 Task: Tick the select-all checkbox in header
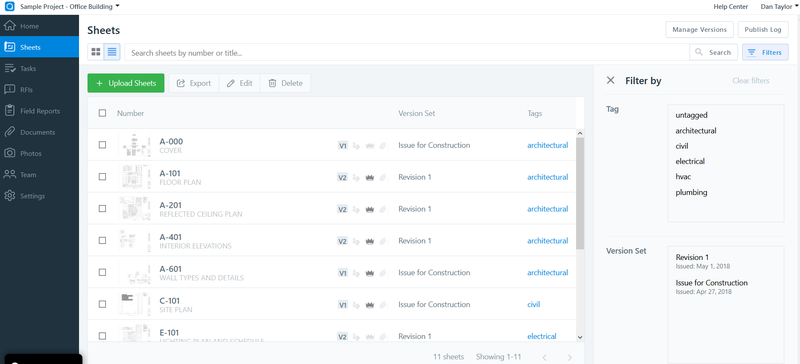tap(103, 113)
